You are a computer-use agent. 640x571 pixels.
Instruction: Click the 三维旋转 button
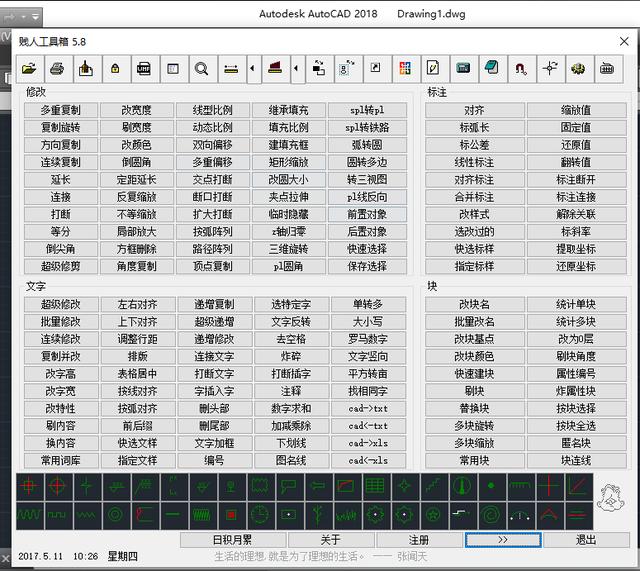289,249
